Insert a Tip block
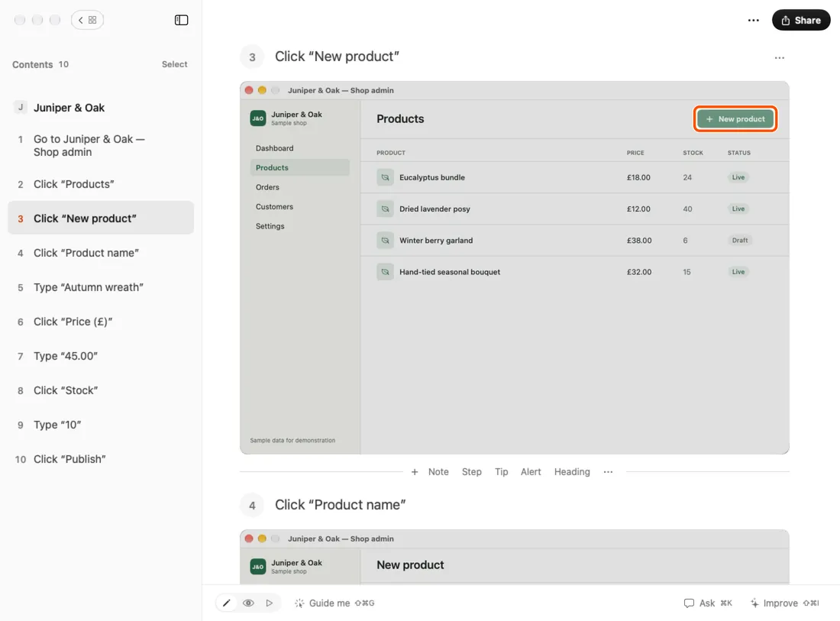Image resolution: width=840 pixels, height=621 pixels. click(x=501, y=471)
